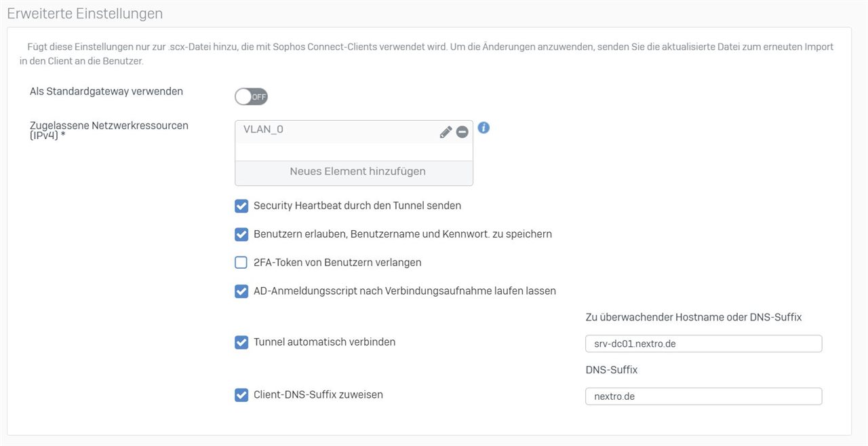
Task: Select the VLAN_0 list item
Action: coord(325,130)
